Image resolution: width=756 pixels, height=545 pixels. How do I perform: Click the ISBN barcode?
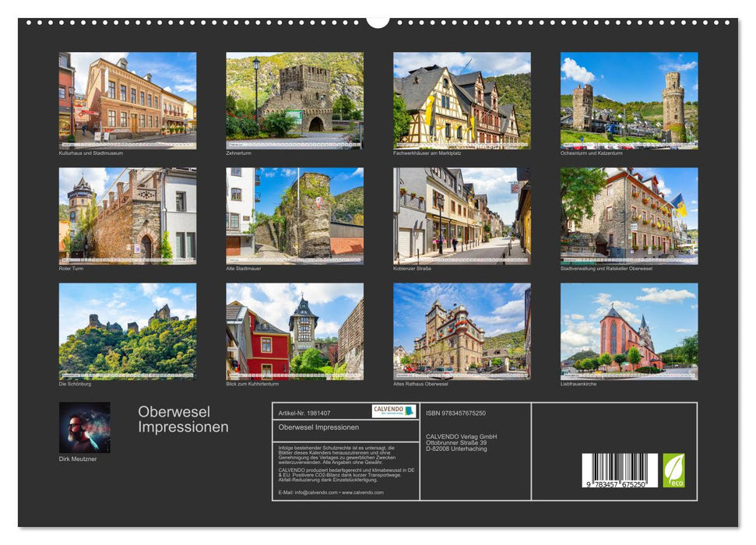[x=619, y=471]
